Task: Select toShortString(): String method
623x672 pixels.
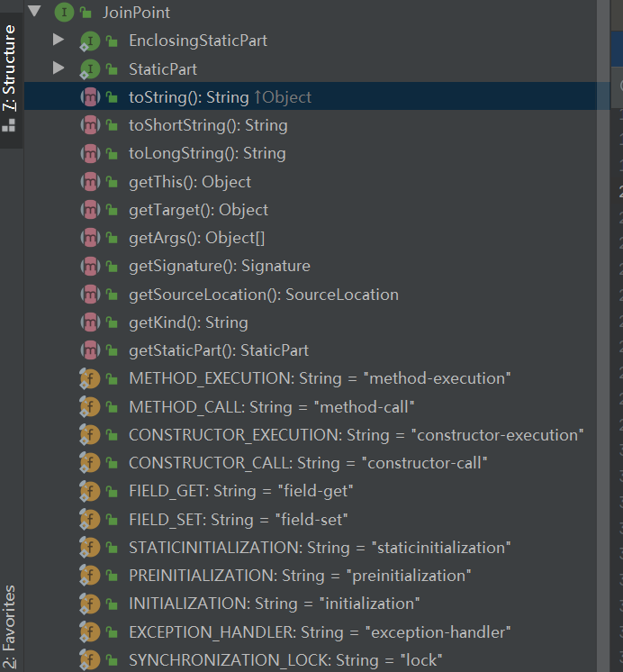Action: [208, 125]
